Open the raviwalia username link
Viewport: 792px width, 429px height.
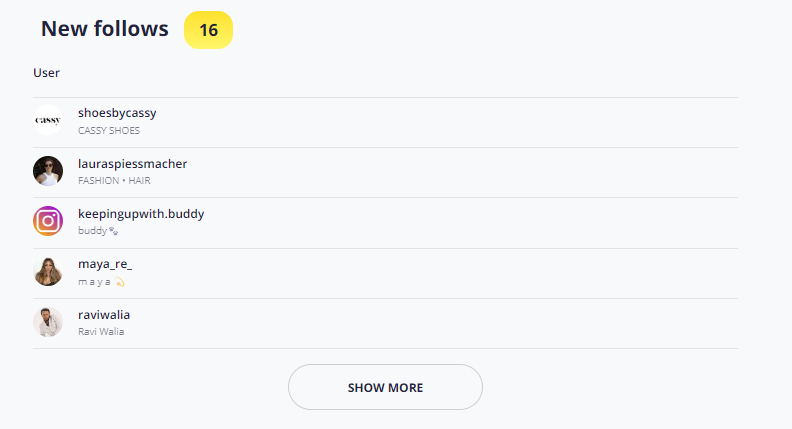(x=104, y=315)
